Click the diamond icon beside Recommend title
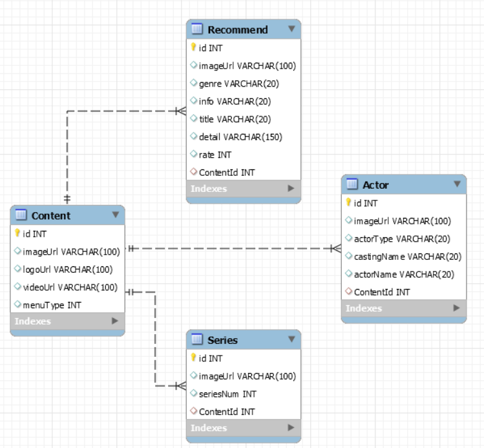The height and width of the screenshot is (448, 484). pyautogui.click(x=194, y=118)
